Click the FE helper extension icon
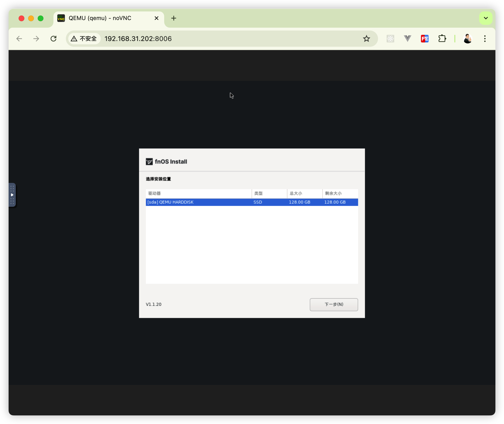The height and width of the screenshot is (424, 504). (x=425, y=39)
